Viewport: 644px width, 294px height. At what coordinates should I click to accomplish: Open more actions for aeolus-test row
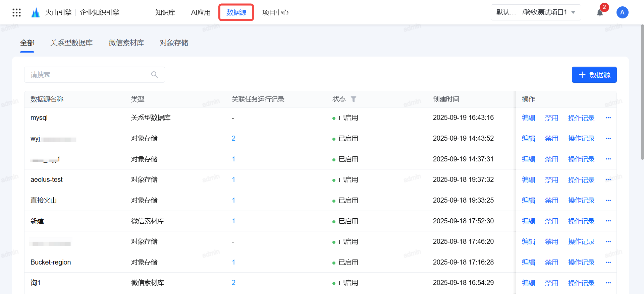[x=608, y=180]
